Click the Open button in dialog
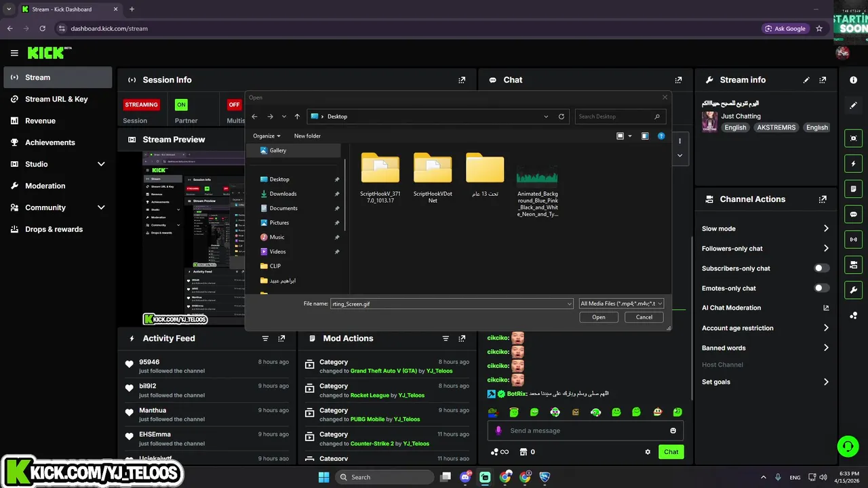 599,317
